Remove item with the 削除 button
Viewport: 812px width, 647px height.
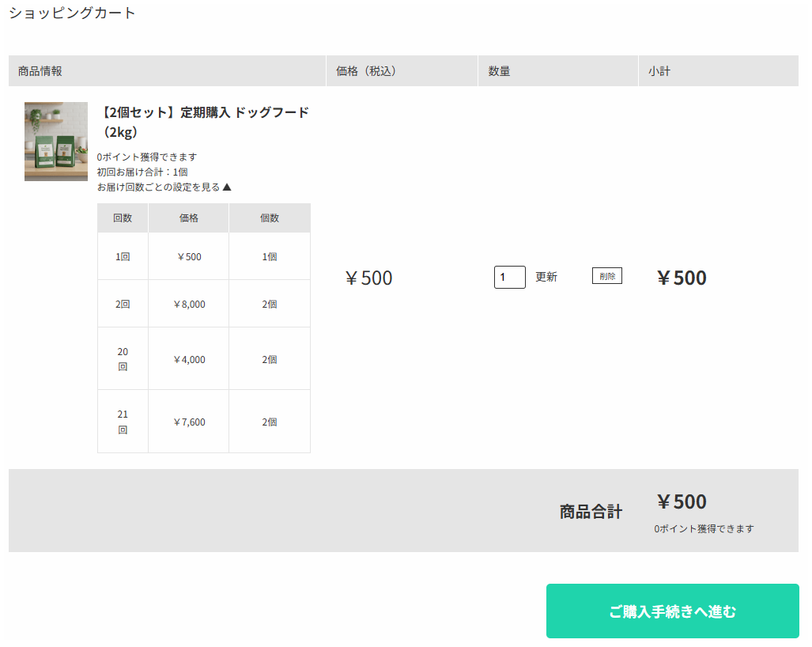tap(606, 276)
